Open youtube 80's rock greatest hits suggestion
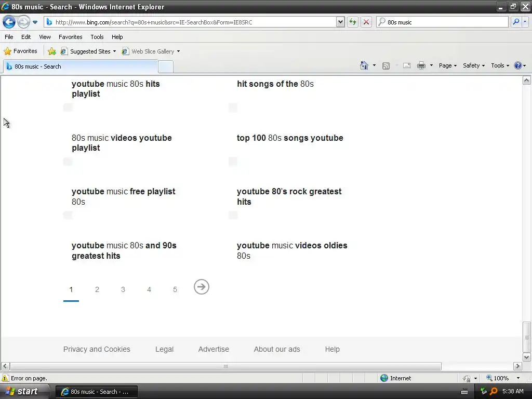 coord(289,196)
